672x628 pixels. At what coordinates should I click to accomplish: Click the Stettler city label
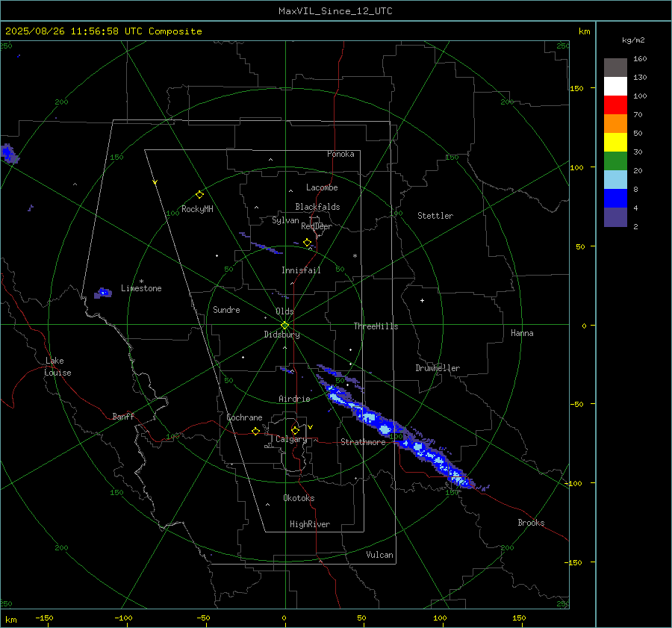click(x=435, y=216)
